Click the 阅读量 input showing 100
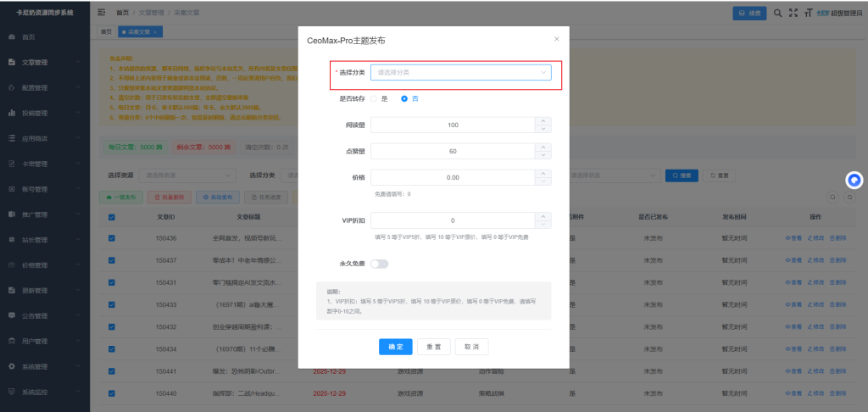Image resolution: width=868 pixels, height=412 pixels. click(x=453, y=125)
